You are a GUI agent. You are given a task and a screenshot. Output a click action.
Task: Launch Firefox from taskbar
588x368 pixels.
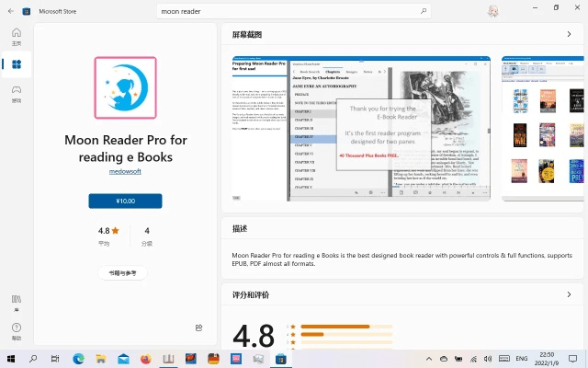[x=146, y=359]
